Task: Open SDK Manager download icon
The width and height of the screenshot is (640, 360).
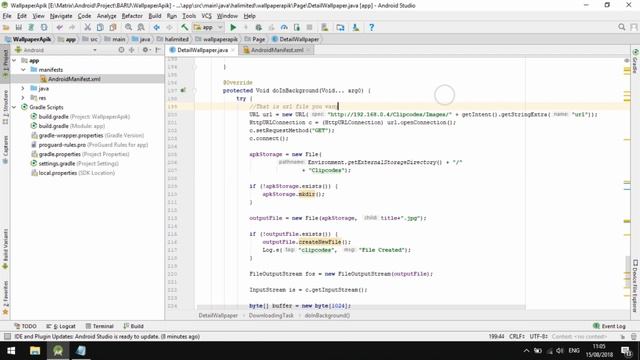Action: [356, 27]
